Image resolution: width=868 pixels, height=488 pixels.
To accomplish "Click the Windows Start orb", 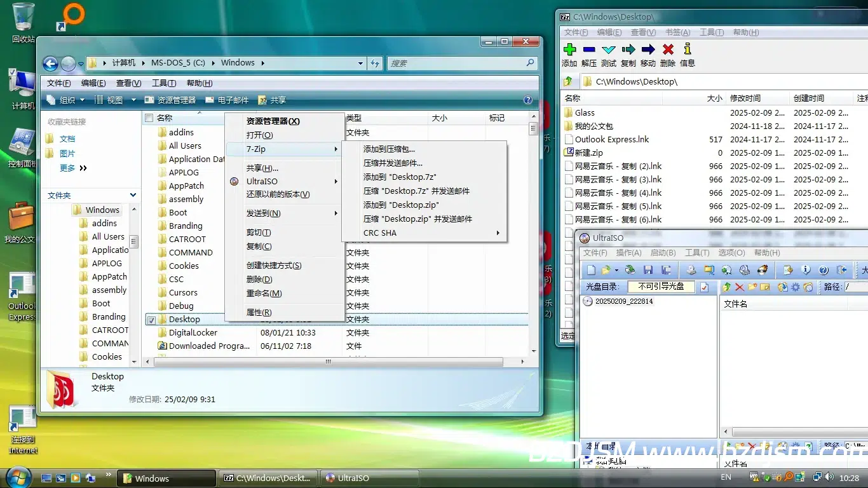I will pos(17,477).
